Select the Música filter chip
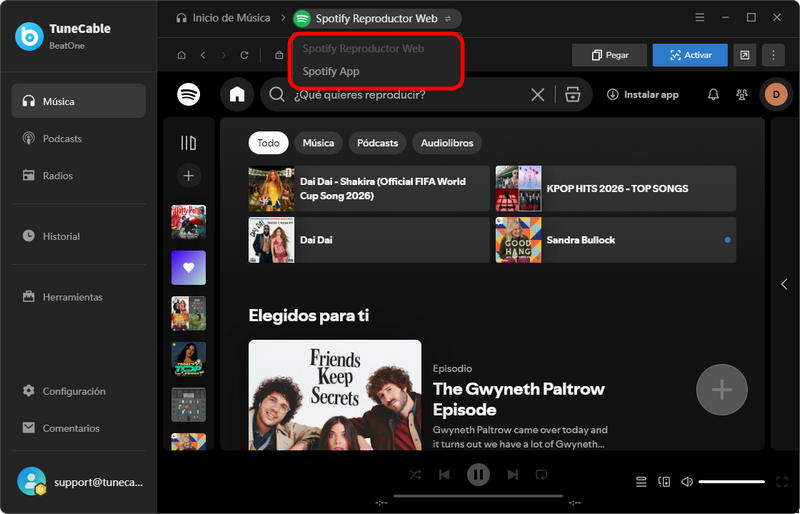800x514 pixels. (x=318, y=143)
